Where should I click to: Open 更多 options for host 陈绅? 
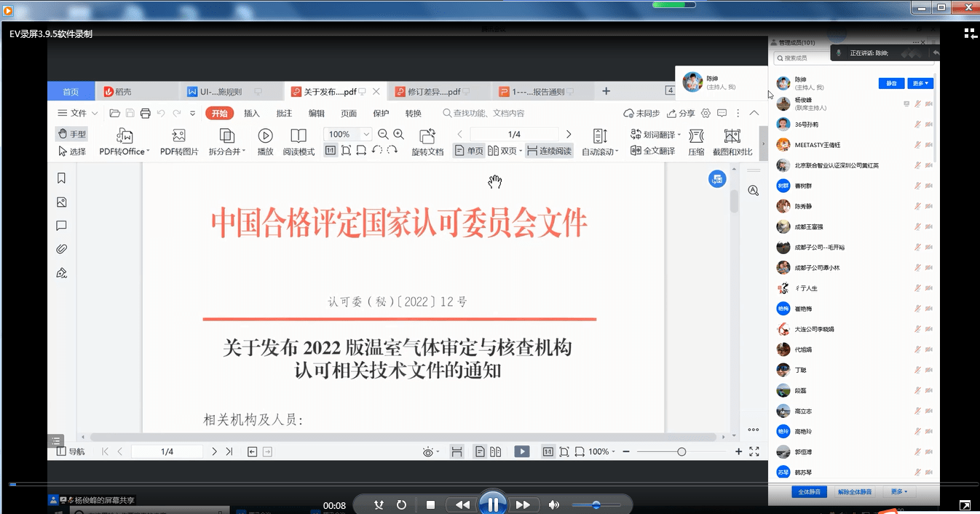919,83
